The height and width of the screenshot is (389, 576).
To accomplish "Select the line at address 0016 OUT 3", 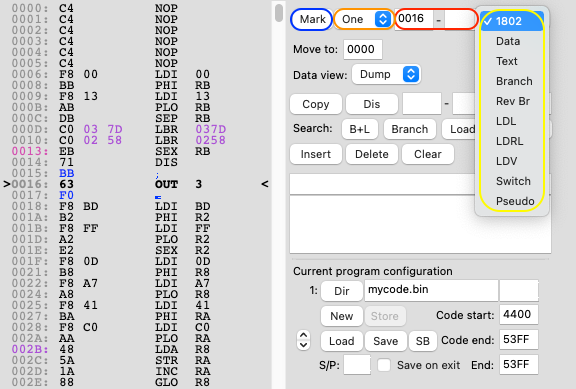I will point(136,184).
